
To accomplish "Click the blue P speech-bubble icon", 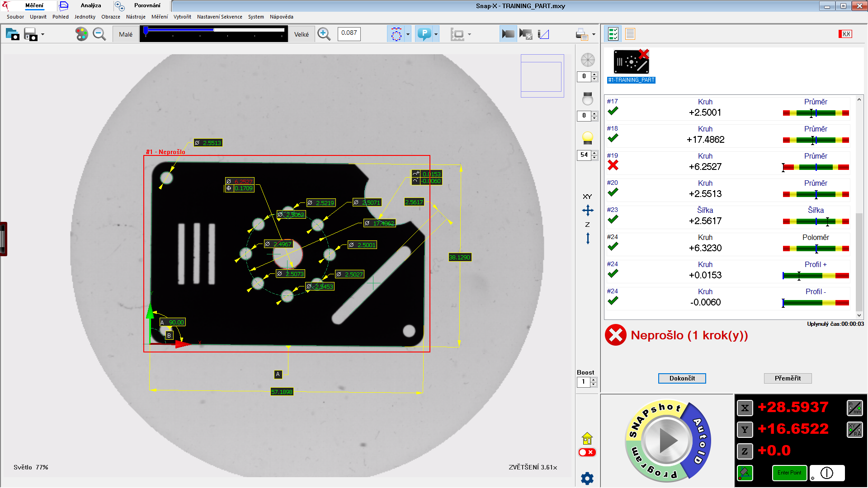I will point(424,34).
